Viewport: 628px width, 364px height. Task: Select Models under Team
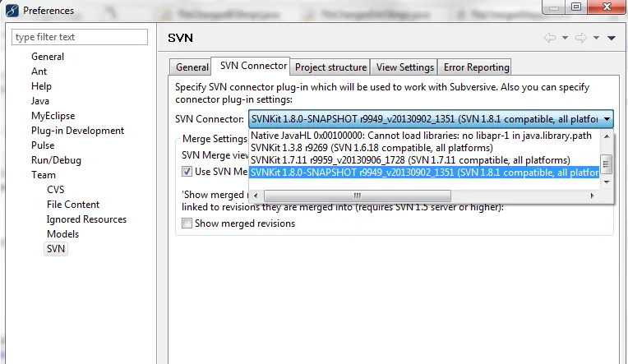click(x=62, y=234)
